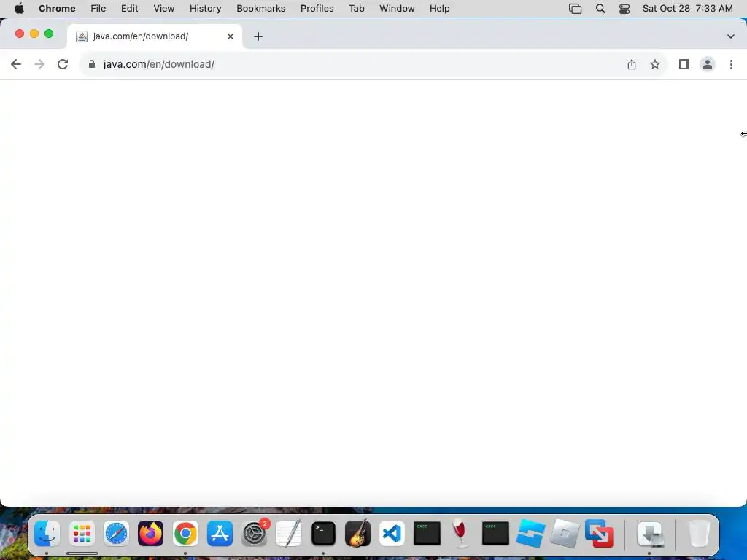Launch VMware Fusion from the Dock

coord(599,533)
